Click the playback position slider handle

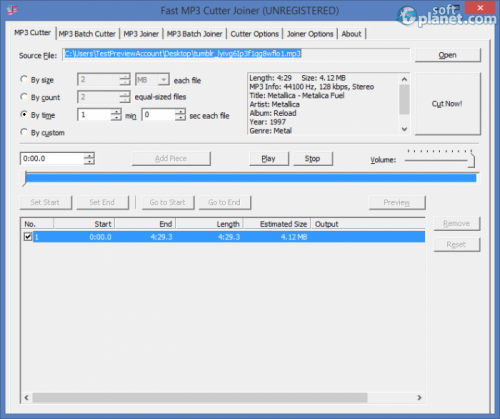tap(24, 179)
